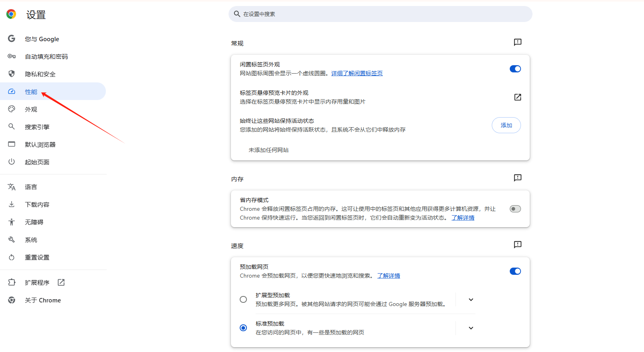Open 语言 settings page
The image size is (644, 352).
tap(53, 187)
